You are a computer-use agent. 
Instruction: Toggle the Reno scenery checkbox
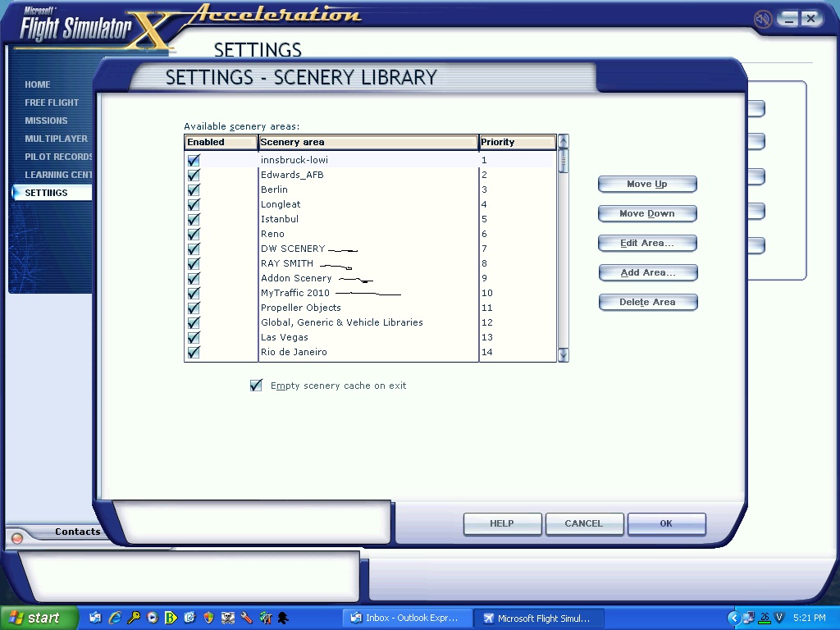click(194, 234)
